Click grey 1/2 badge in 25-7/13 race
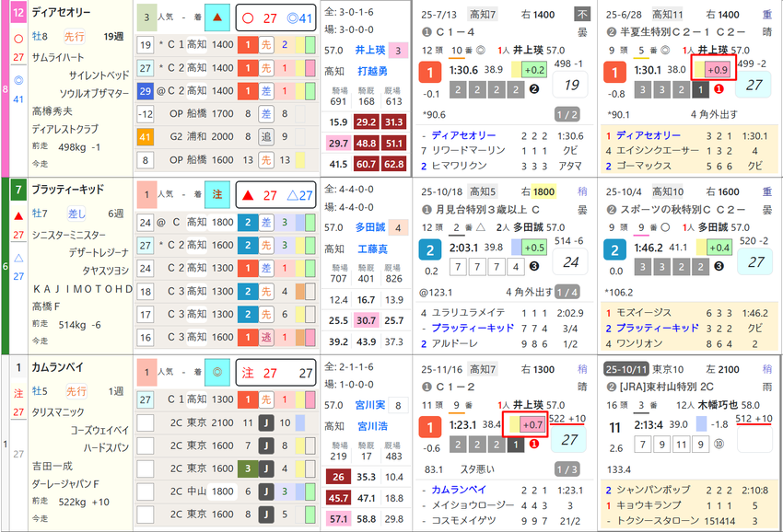 coord(567,115)
